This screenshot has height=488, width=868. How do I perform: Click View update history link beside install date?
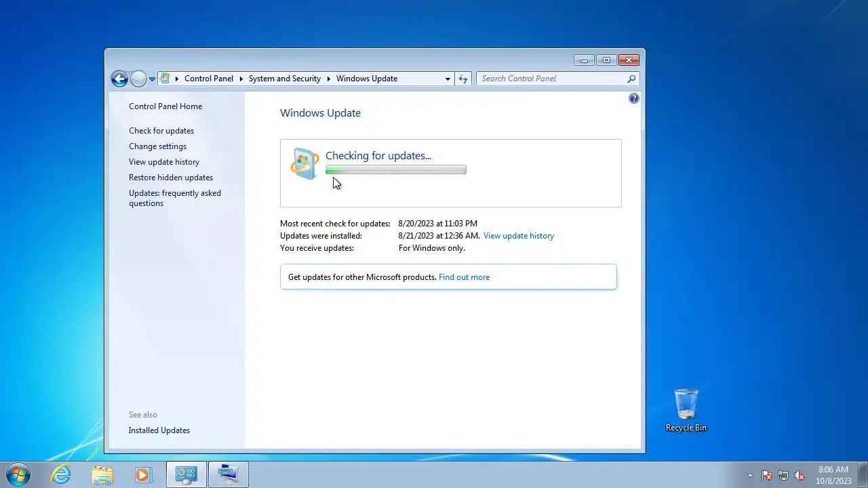pyautogui.click(x=519, y=236)
